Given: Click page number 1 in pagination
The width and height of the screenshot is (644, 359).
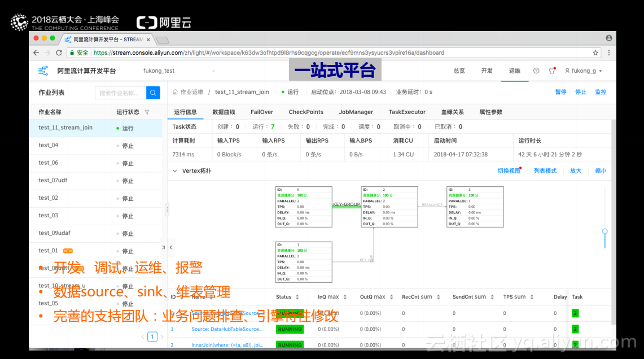Looking at the screenshot, I should coord(152,337).
